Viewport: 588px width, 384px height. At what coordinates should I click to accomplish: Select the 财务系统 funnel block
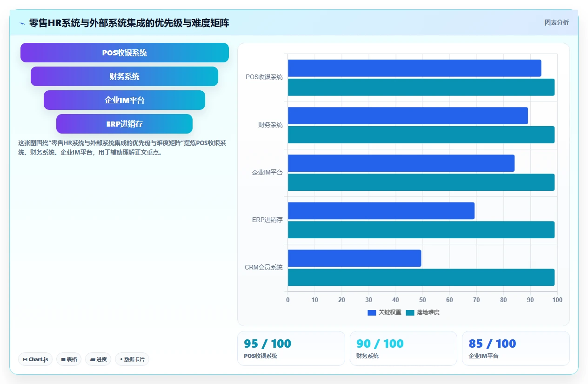click(124, 76)
